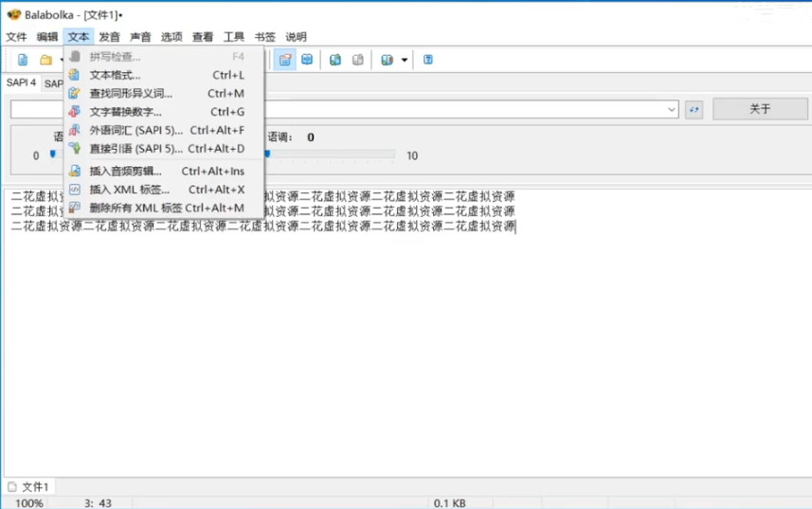Click the gray book toolbar icon
812x509 pixels.
[x=358, y=60]
